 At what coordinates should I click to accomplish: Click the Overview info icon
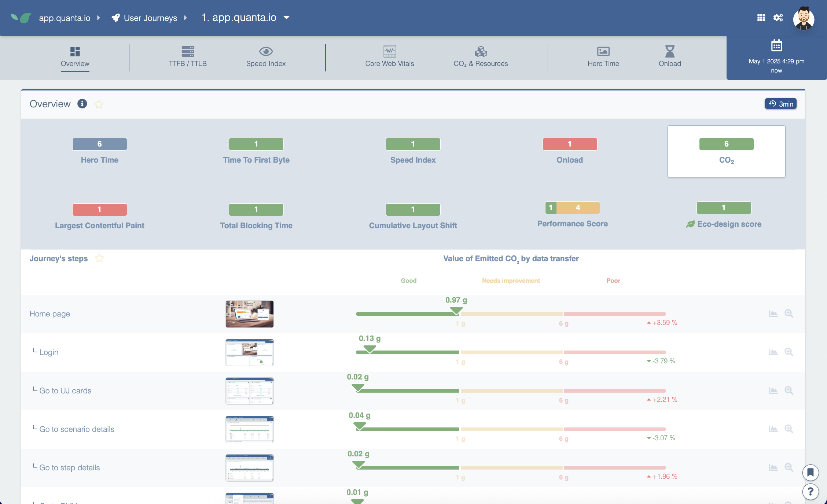click(x=82, y=104)
